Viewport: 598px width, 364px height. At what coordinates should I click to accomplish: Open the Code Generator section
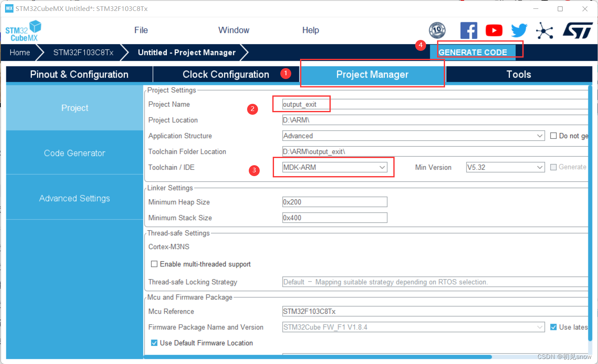click(75, 153)
